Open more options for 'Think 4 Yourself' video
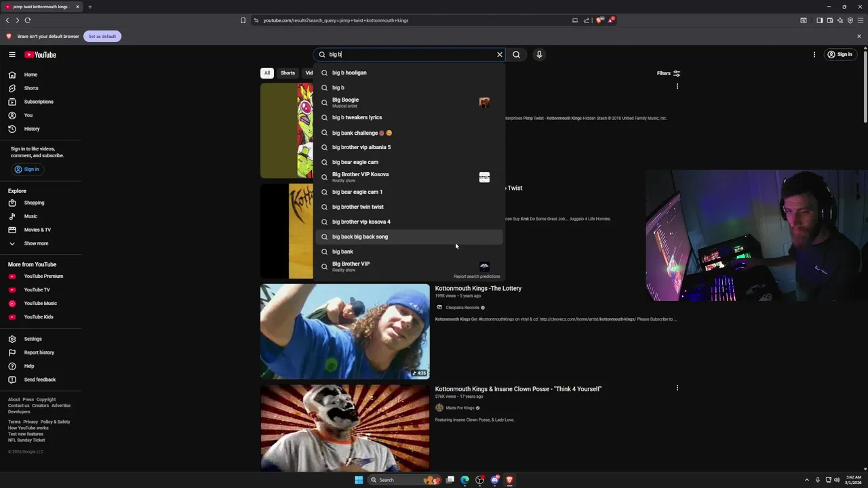Viewport: 868px width, 488px height. point(677,388)
